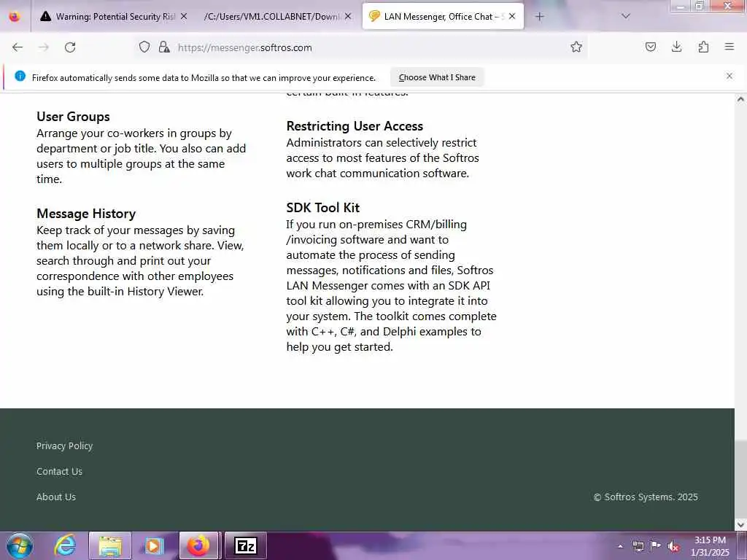Image resolution: width=747 pixels, height=560 pixels.
Task: Go back to the previous page
Action: (x=18, y=47)
